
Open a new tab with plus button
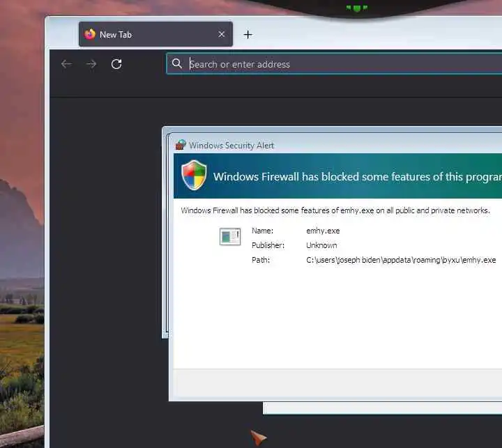tap(248, 35)
